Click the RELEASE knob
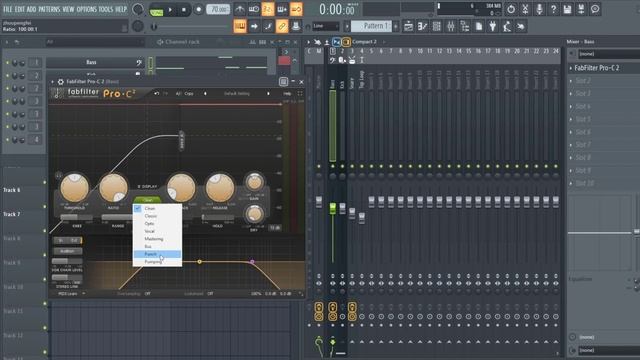This screenshot has width=640, height=360. click(x=220, y=188)
